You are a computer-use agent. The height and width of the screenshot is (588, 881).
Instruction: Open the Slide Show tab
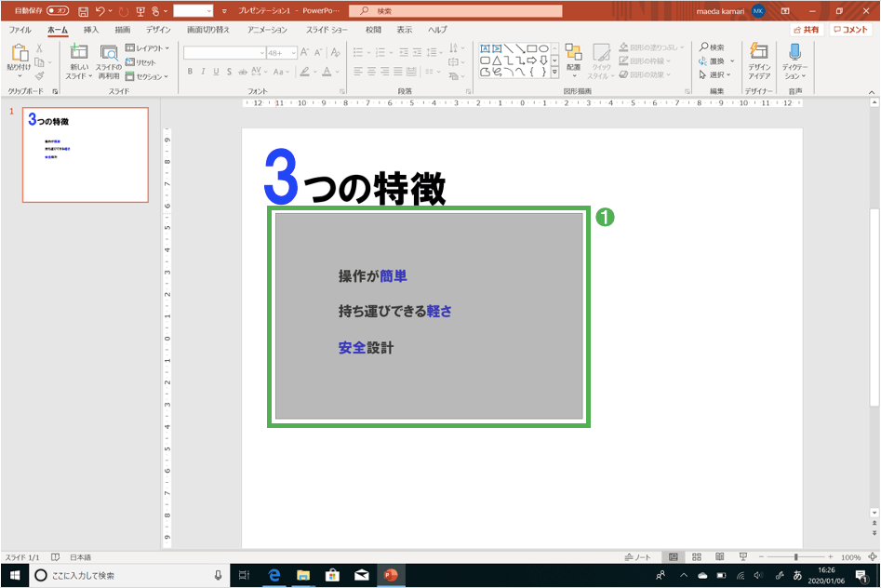tap(327, 29)
